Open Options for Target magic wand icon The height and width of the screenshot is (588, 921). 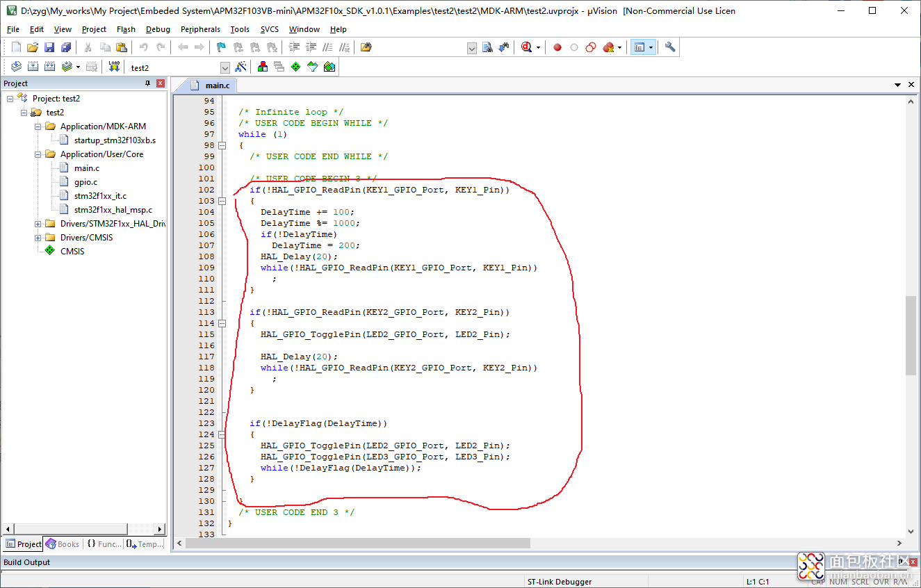[241, 67]
